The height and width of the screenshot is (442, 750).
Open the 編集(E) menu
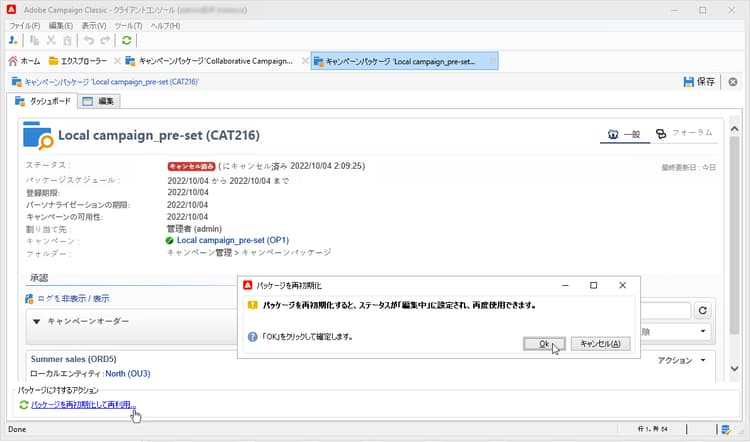(x=61, y=26)
